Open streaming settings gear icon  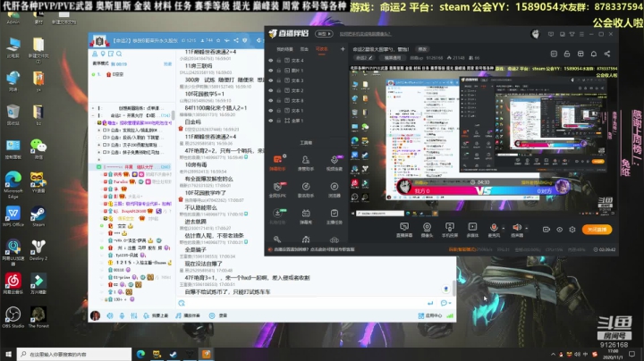coord(572,230)
